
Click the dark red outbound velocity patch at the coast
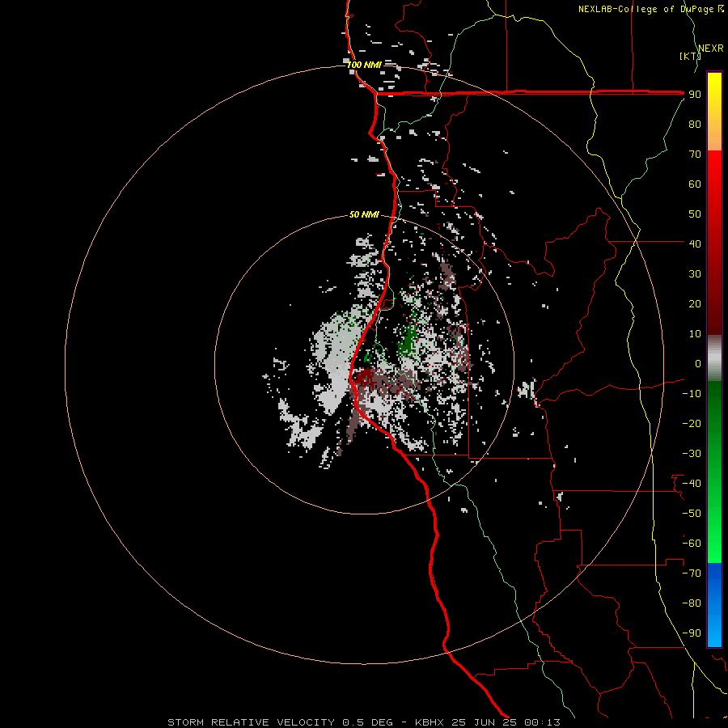point(366,376)
